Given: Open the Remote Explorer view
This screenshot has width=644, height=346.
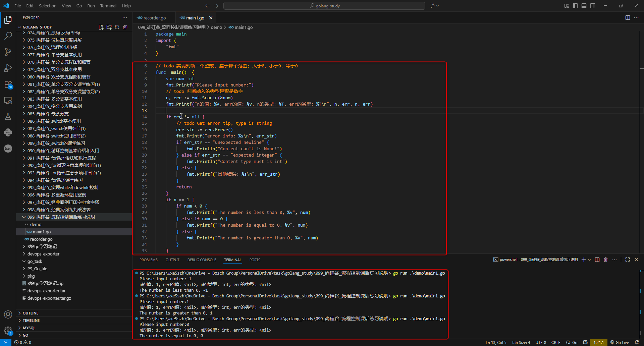Looking at the screenshot, I should click(x=8, y=100).
